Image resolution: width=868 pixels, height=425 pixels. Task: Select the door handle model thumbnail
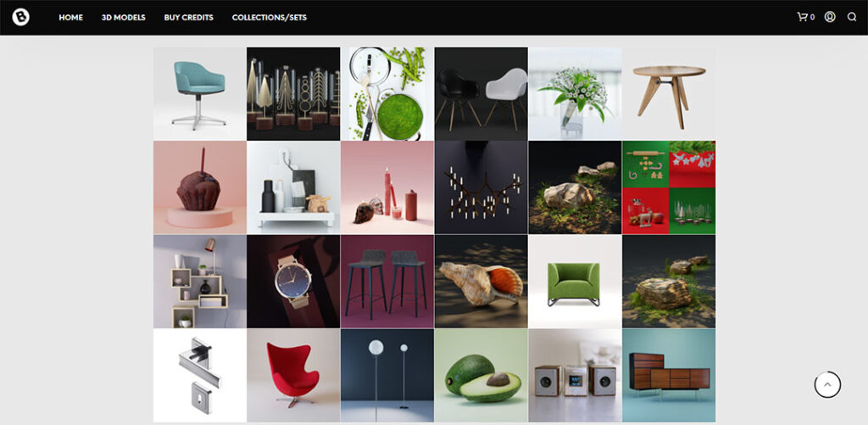(x=200, y=375)
